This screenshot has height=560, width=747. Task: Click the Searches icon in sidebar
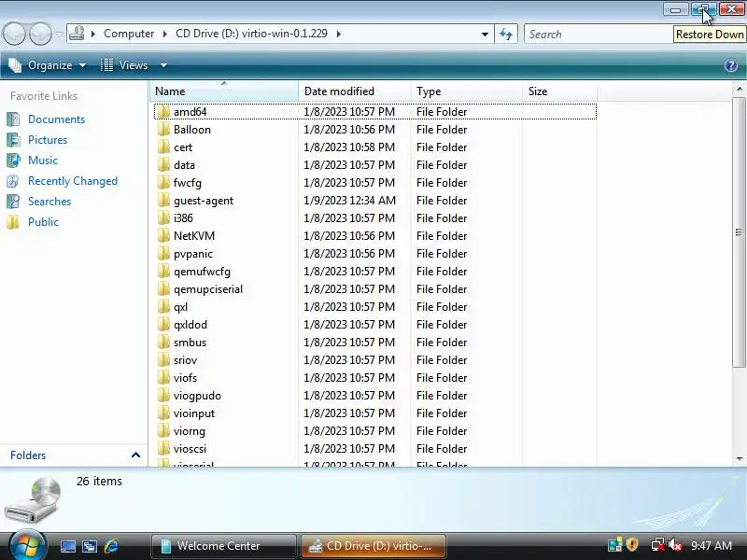pyautogui.click(x=13, y=202)
